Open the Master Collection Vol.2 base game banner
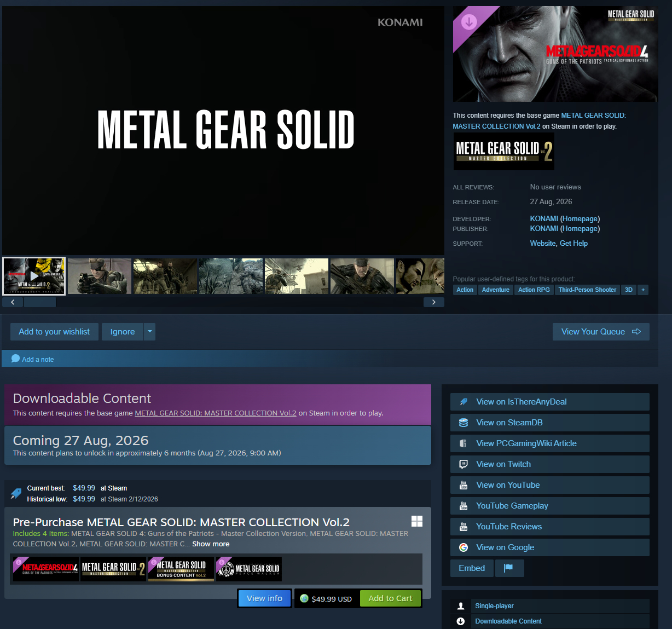Image resolution: width=672 pixels, height=629 pixels. 503,152
